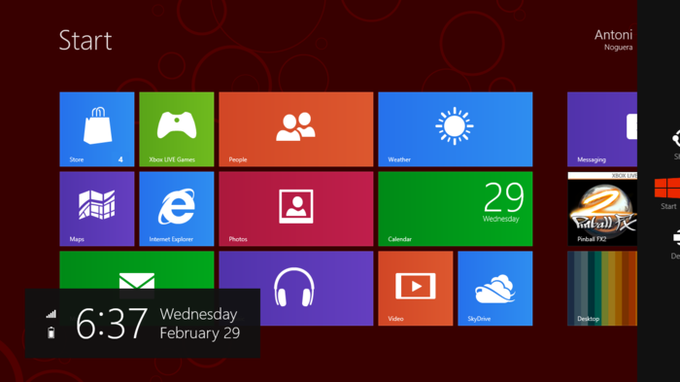This screenshot has width=680, height=382.
Task: Open the Weather tile
Action: [455, 129]
